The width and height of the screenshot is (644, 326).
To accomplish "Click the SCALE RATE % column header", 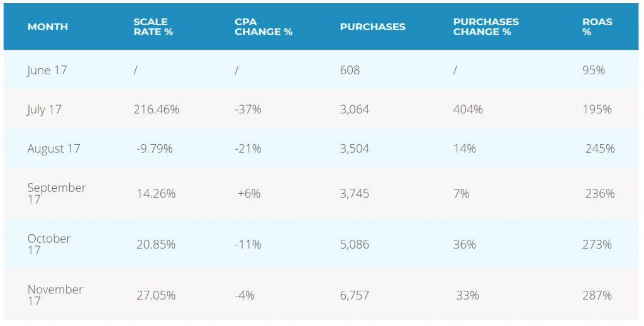I will 153,26.
